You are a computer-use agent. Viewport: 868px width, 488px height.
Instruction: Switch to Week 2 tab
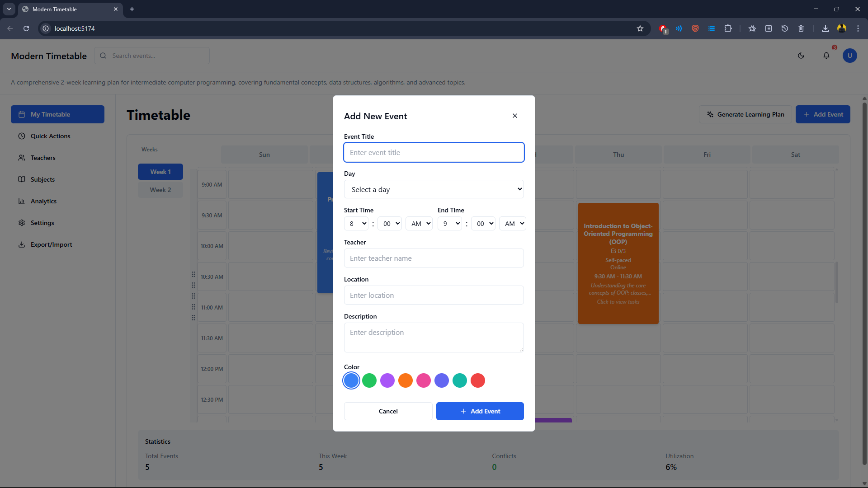160,190
